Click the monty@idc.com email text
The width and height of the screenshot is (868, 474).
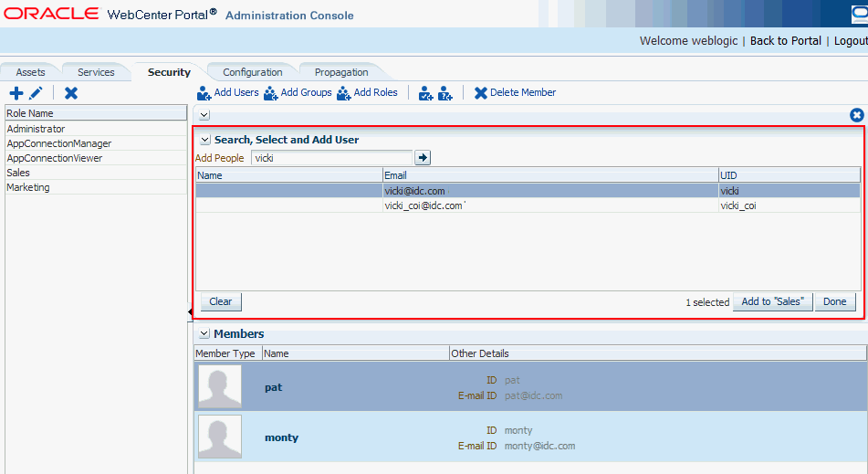click(x=539, y=446)
